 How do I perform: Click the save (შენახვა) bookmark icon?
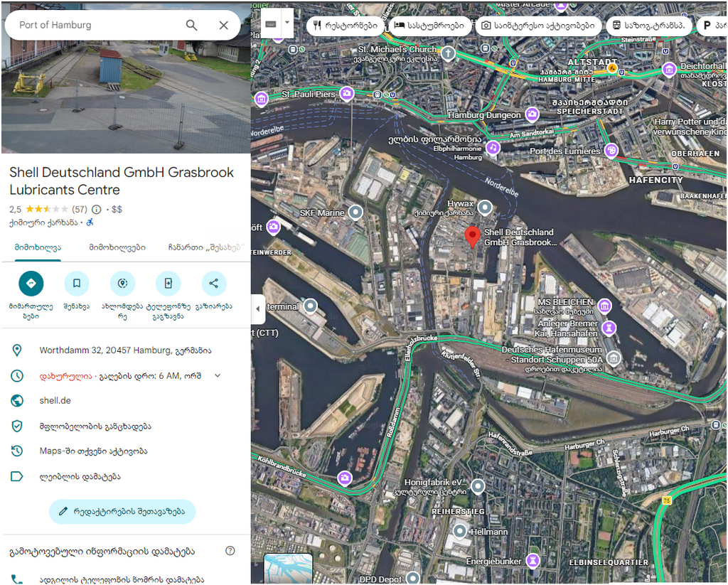point(77,283)
